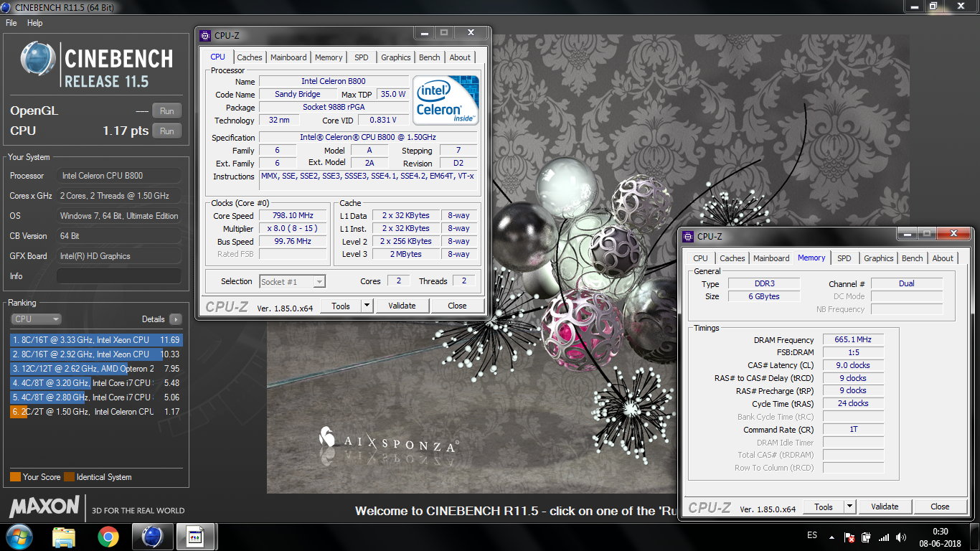Open Mainboard tab in the Memory CPU-Z window
Viewport: 980px width, 551px height.
[771, 258]
